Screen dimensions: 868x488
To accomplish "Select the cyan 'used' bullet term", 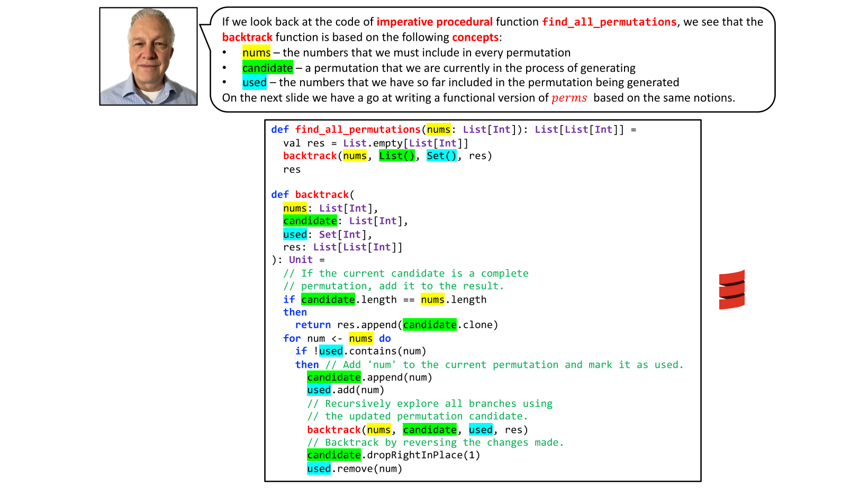I will pos(254,83).
